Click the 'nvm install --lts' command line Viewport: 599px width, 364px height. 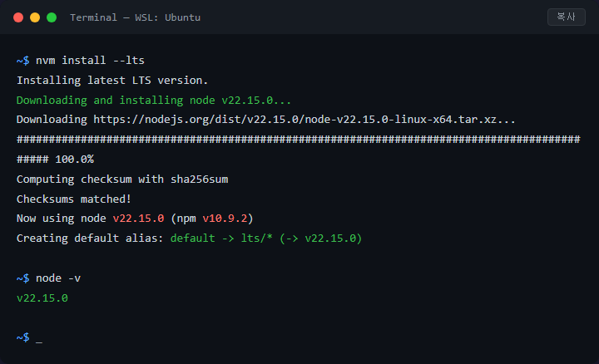pos(90,61)
